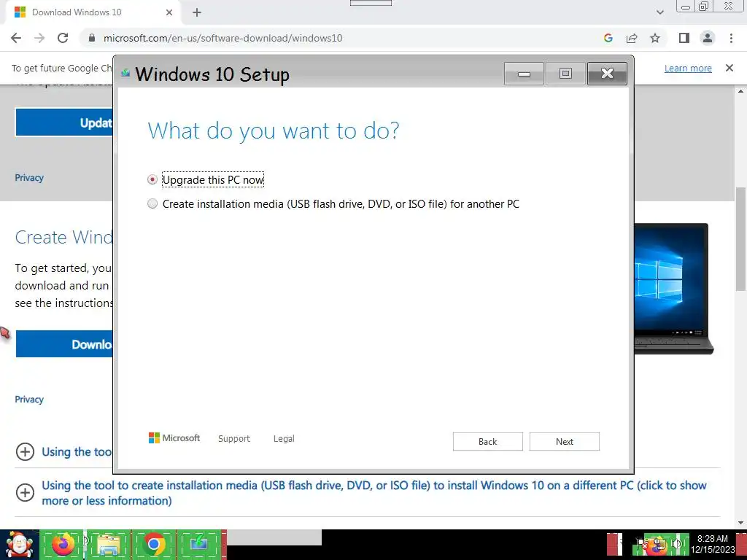
Task: Click the flag icon in the system tray
Action: pyautogui.click(x=642, y=544)
